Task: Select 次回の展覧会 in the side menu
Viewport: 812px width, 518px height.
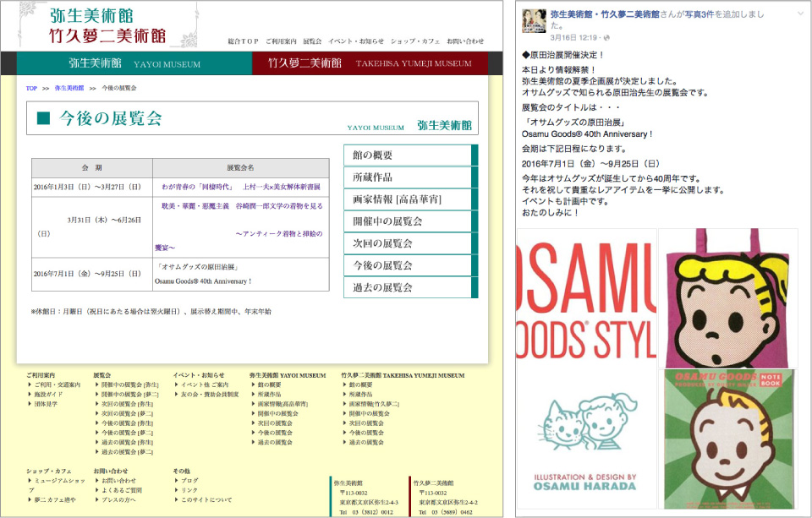Action: pyautogui.click(x=411, y=243)
